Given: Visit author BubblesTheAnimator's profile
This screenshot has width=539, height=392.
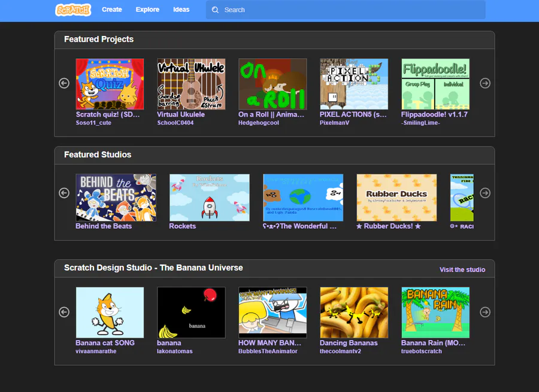Looking at the screenshot, I should pos(268,351).
